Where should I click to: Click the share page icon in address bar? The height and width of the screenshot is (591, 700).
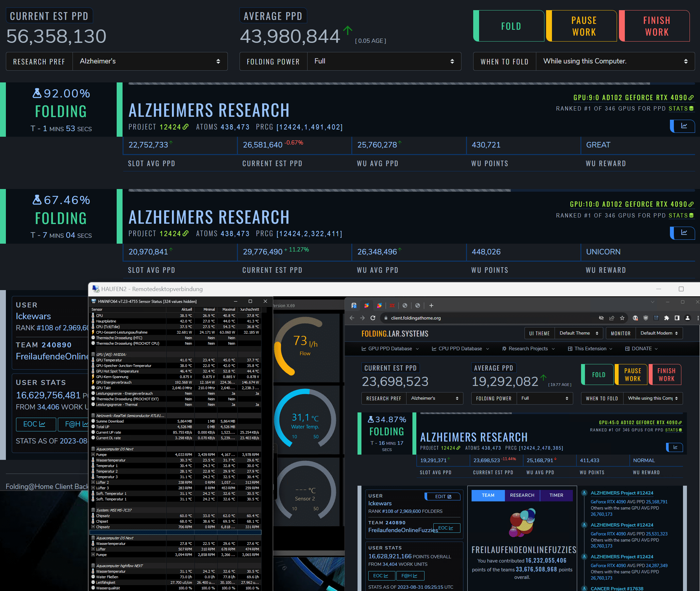point(612,318)
